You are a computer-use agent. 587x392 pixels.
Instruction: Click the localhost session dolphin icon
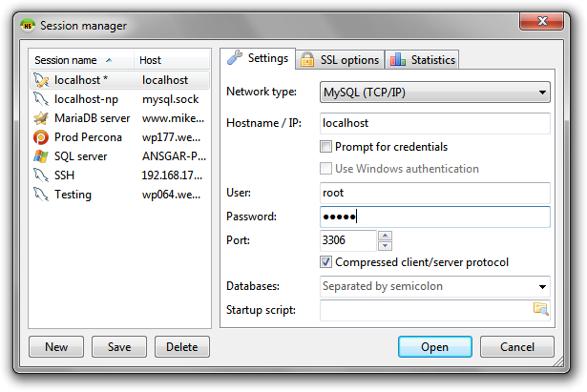[x=41, y=80]
